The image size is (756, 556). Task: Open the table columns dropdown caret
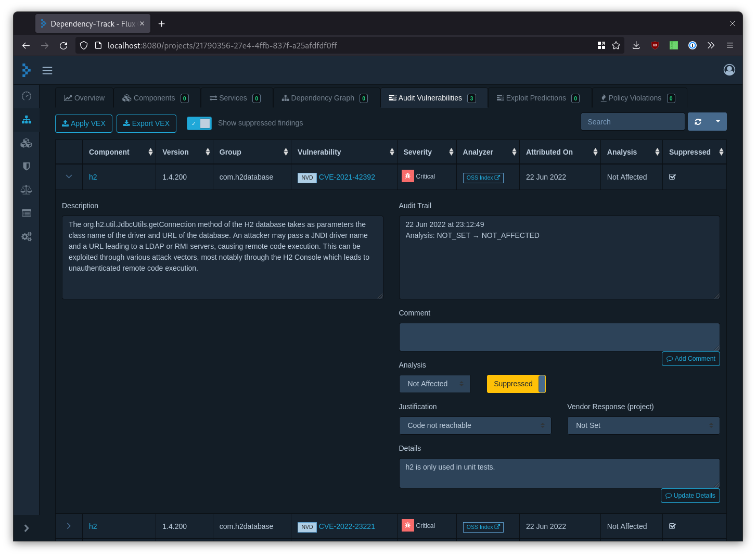coord(718,122)
